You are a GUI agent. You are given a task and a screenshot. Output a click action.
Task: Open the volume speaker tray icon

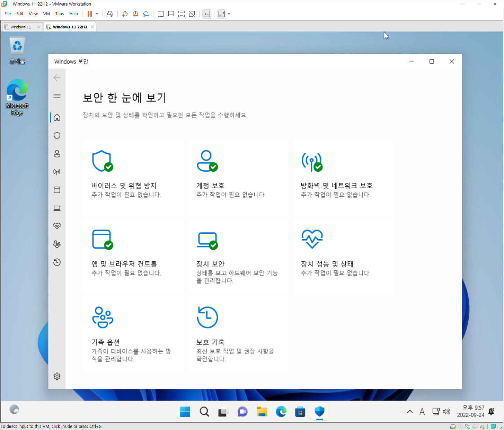coord(447,412)
